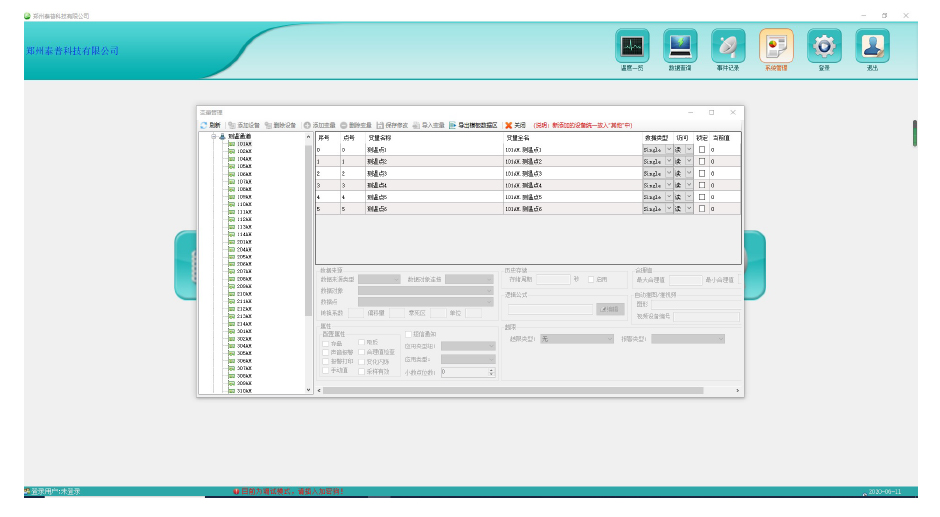The image size is (940, 517).
Task: Click the green scrollbar at right window edge
Action: click(x=915, y=133)
